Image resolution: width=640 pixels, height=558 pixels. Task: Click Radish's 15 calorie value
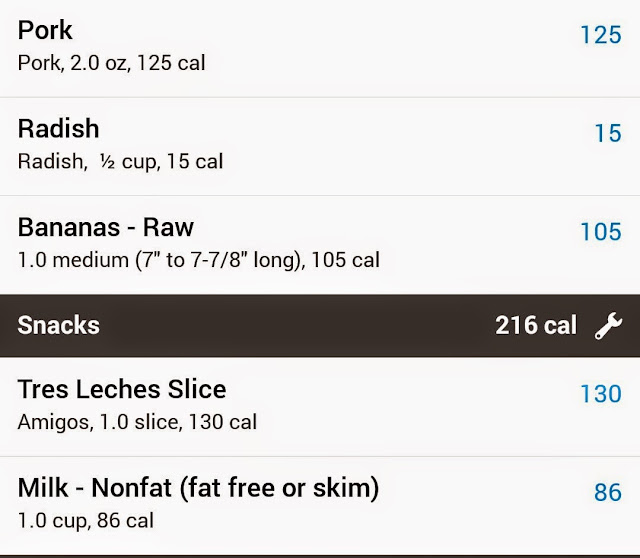coord(607,133)
